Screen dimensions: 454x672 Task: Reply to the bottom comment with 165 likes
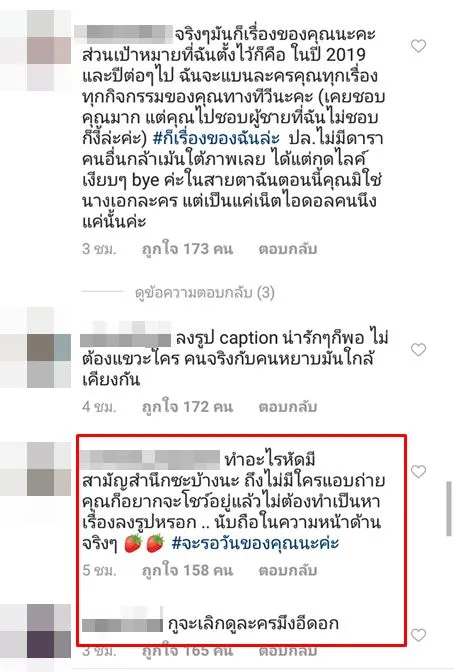tap(288, 651)
